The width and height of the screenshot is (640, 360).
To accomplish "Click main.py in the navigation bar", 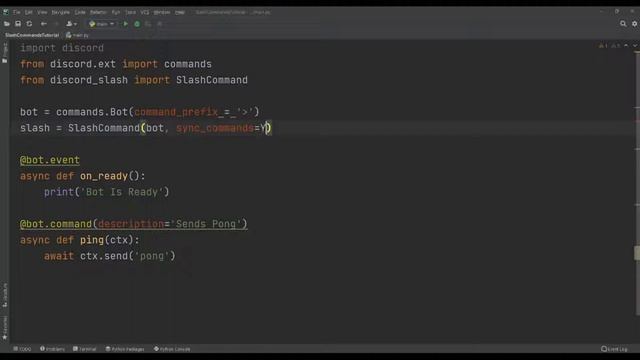I will pos(78,35).
